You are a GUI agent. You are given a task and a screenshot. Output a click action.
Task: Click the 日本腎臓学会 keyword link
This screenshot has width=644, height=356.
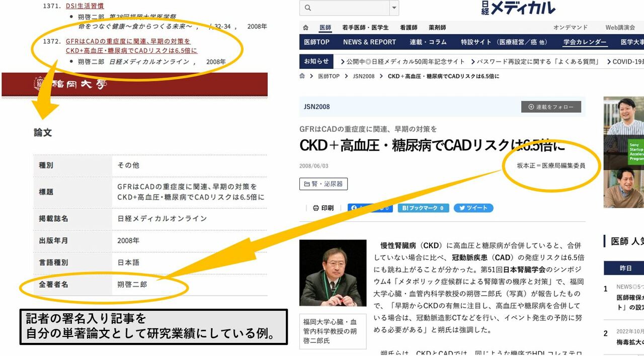523,269
